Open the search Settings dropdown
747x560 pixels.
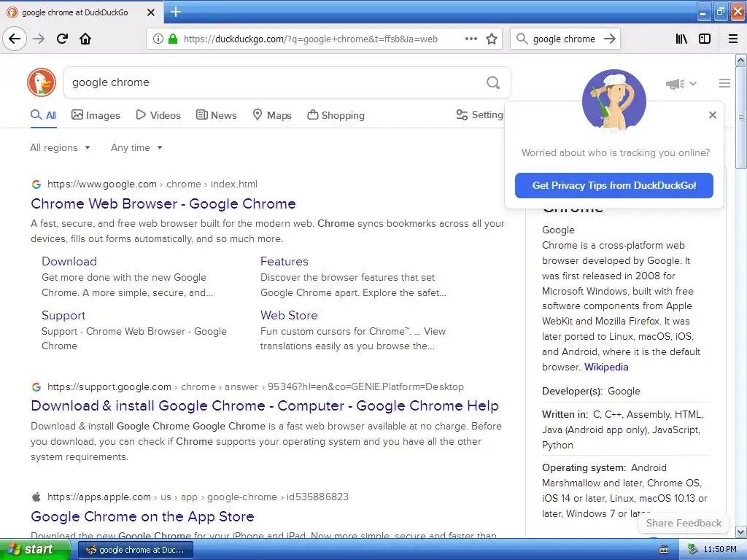(x=480, y=114)
